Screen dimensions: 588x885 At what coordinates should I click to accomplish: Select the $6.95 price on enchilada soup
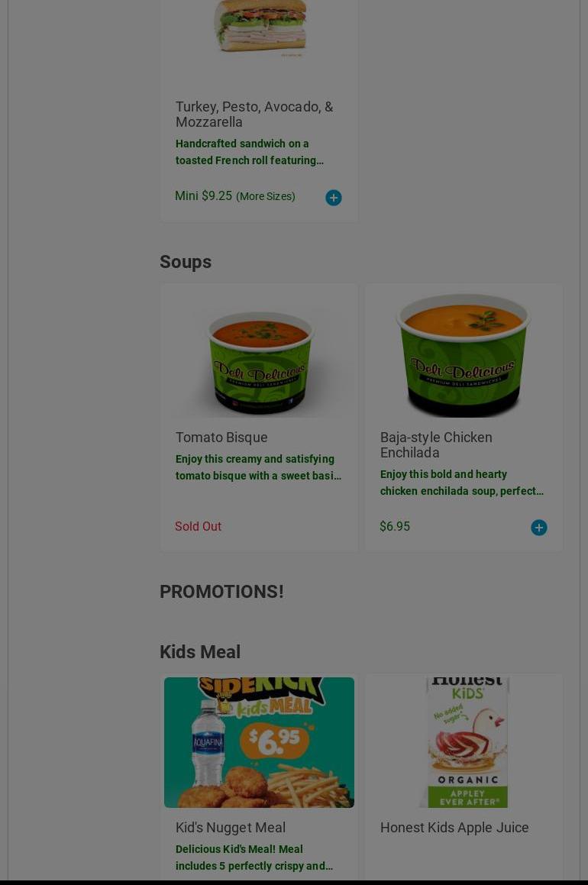coord(395,526)
